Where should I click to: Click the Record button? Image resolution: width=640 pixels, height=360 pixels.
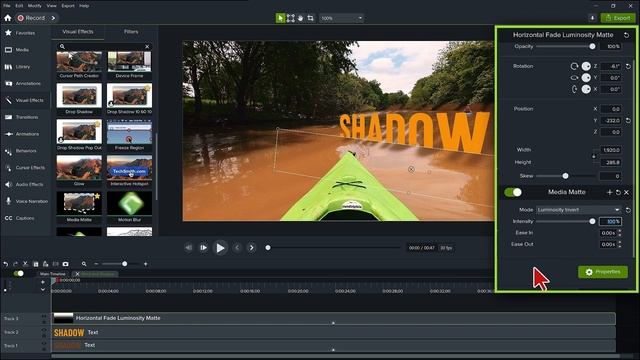click(31, 18)
